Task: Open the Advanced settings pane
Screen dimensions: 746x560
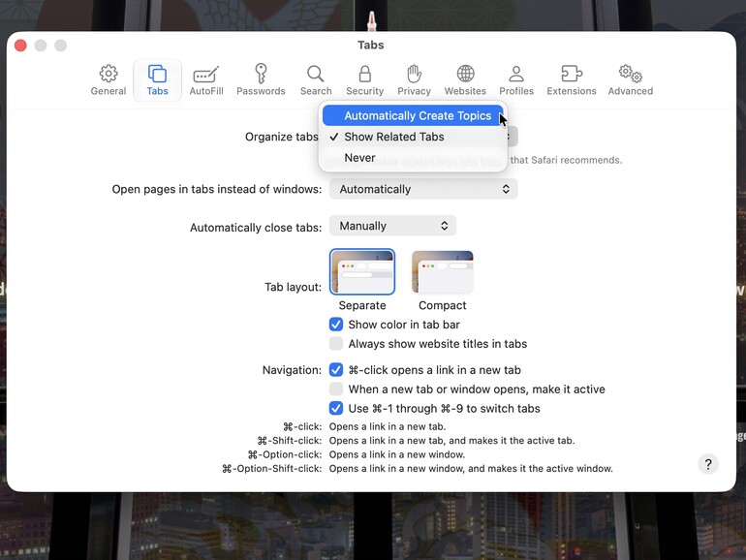Action: (631, 80)
